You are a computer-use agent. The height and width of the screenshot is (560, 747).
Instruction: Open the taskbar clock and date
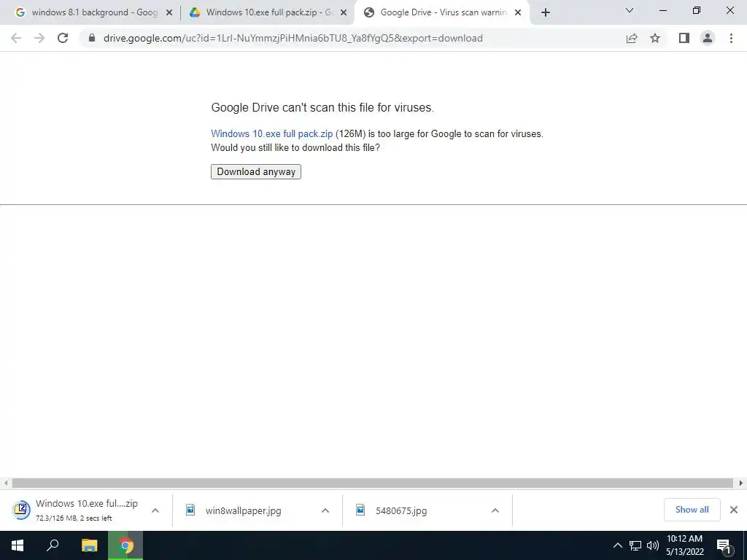tap(684, 545)
